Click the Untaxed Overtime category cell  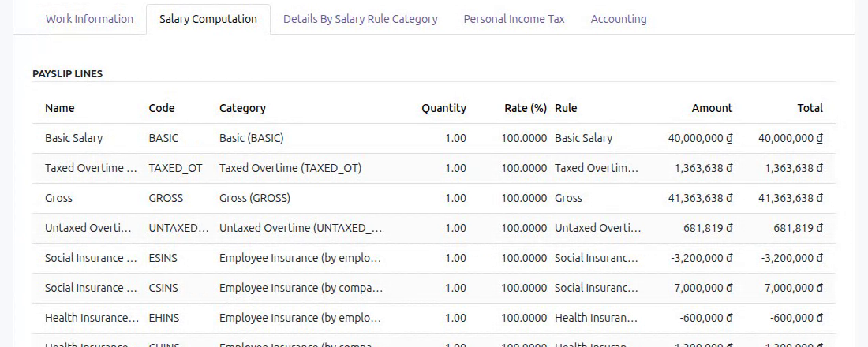[x=301, y=228]
